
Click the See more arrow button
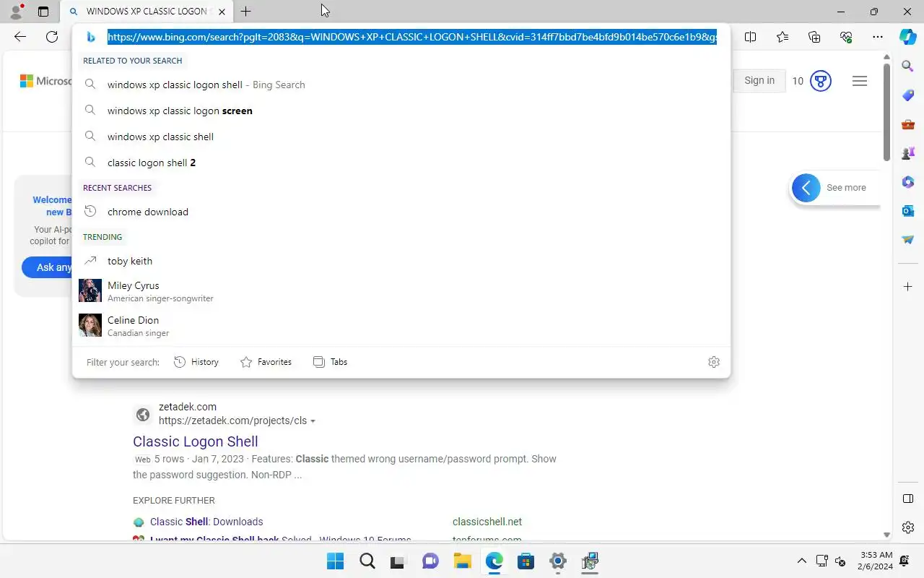806,188
